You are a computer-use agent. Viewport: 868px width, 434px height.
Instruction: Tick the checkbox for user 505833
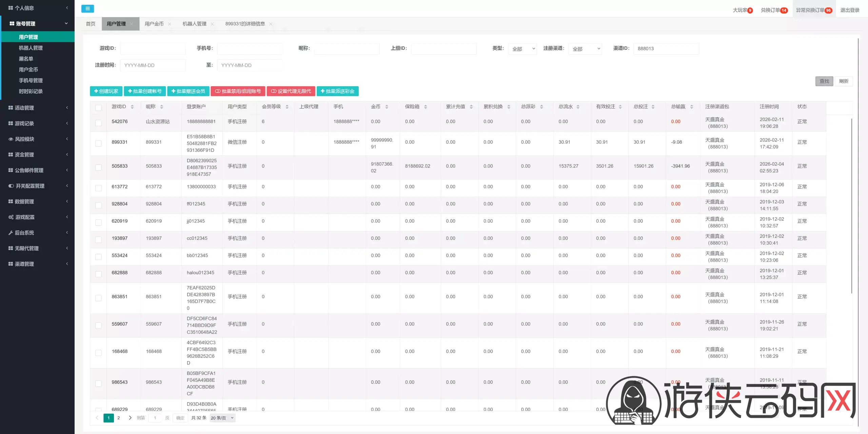[x=98, y=167]
